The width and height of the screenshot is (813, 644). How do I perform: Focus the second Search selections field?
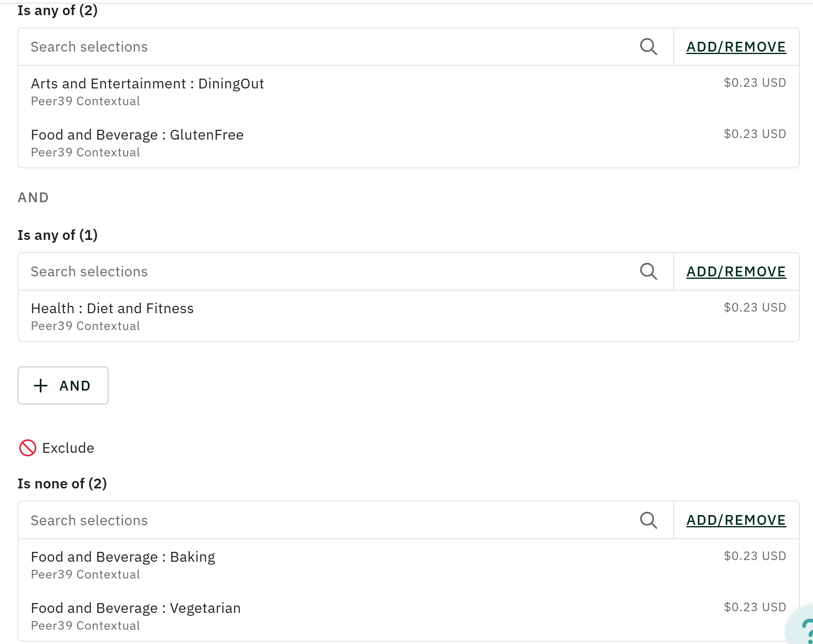pos(328,272)
